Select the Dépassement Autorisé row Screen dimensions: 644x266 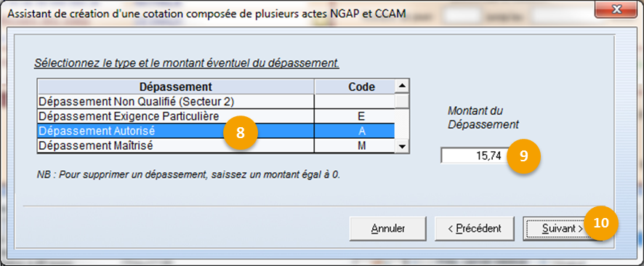(x=216, y=131)
